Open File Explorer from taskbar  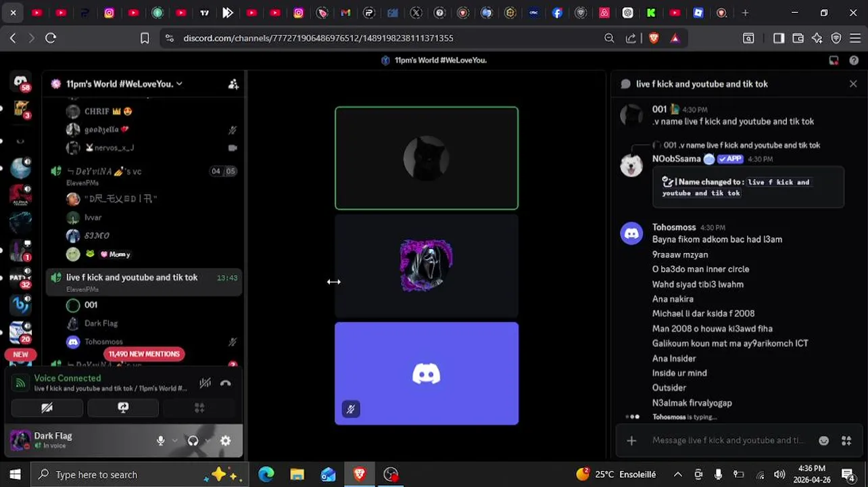tap(297, 475)
